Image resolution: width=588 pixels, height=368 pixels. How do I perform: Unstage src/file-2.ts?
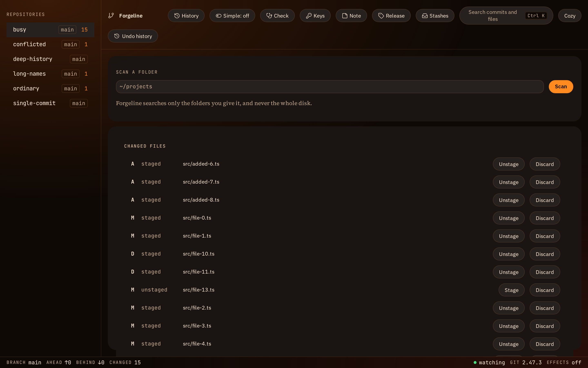(x=509, y=308)
